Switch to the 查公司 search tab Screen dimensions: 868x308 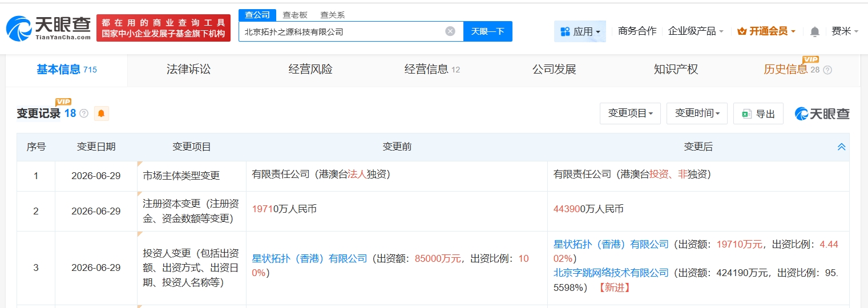point(257,15)
